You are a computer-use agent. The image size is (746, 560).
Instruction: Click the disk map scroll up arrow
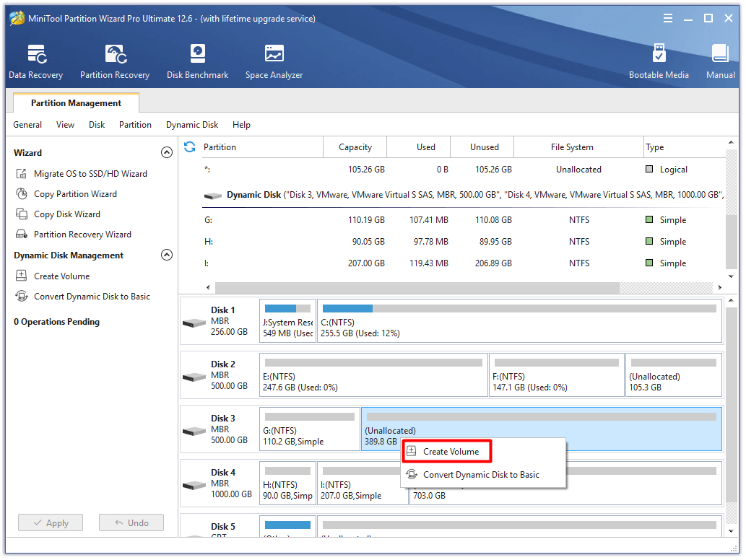click(x=731, y=300)
